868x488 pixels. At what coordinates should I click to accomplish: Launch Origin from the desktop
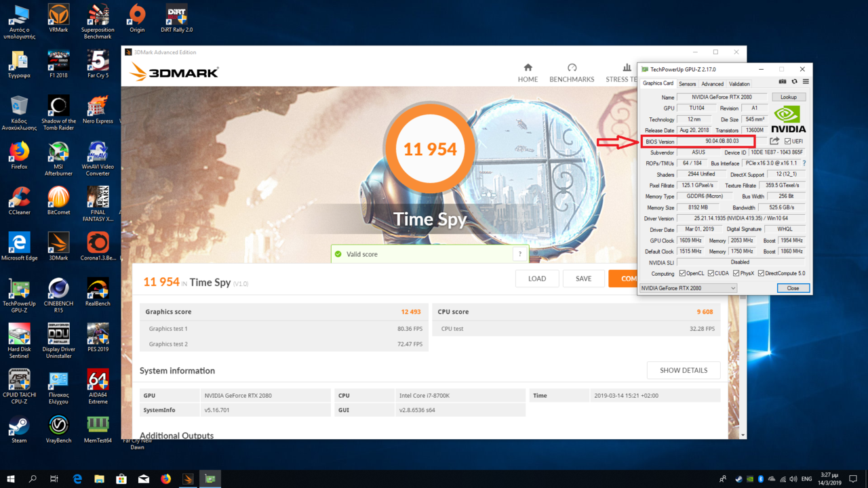pos(137,19)
